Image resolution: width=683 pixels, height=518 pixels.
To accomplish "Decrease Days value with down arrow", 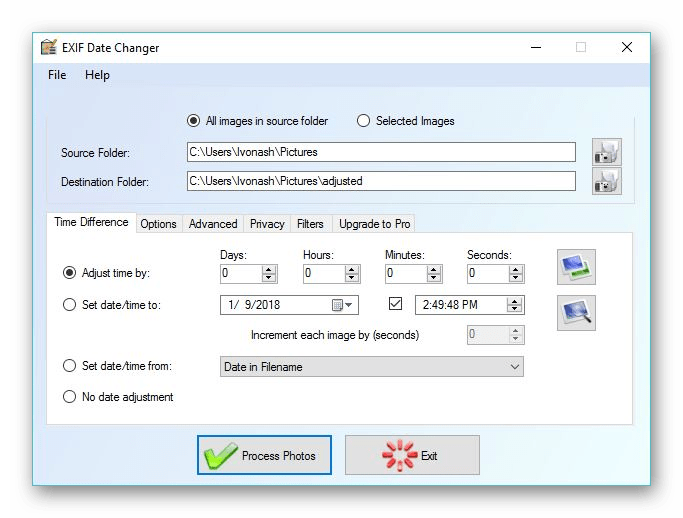I will pos(269,278).
